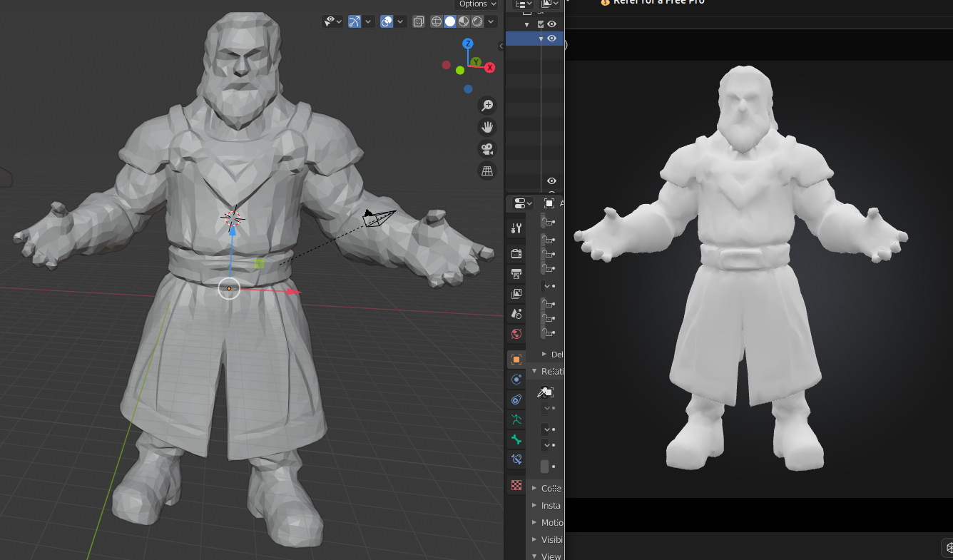Click white center circle of move gizmo

coord(229,288)
